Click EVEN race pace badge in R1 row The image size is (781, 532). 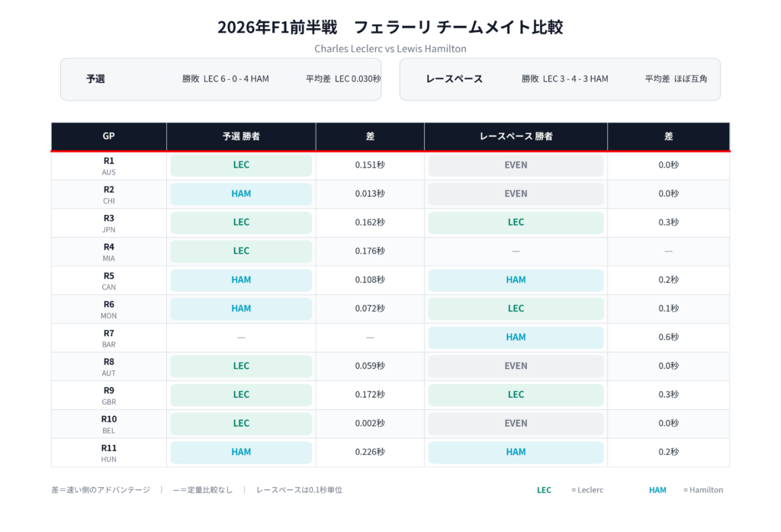[x=516, y=165]
